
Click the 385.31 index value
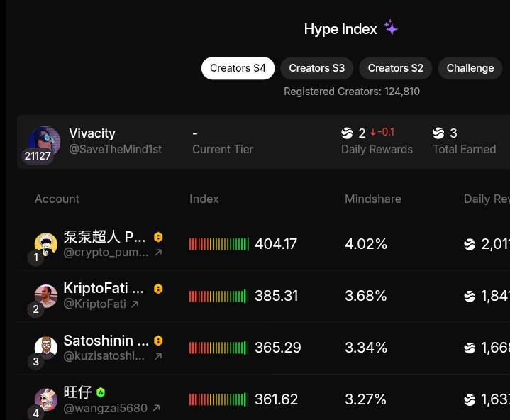tap(277, 296)
